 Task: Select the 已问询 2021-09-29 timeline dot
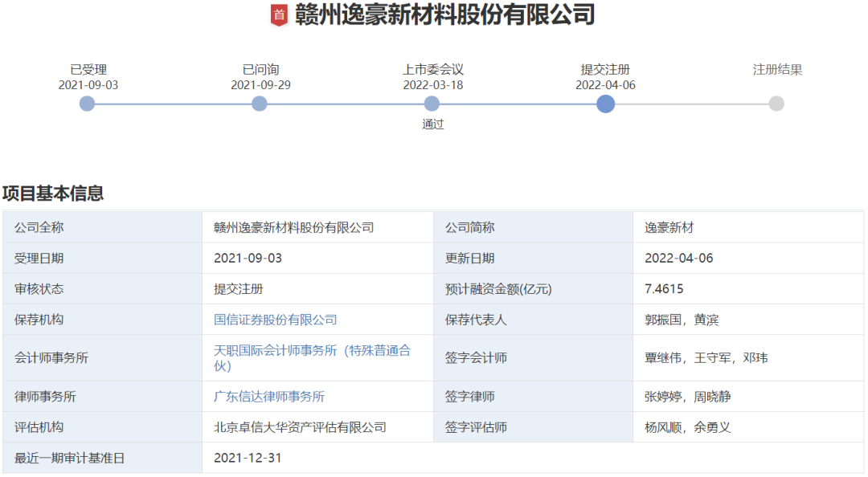(x=259, y=104)
